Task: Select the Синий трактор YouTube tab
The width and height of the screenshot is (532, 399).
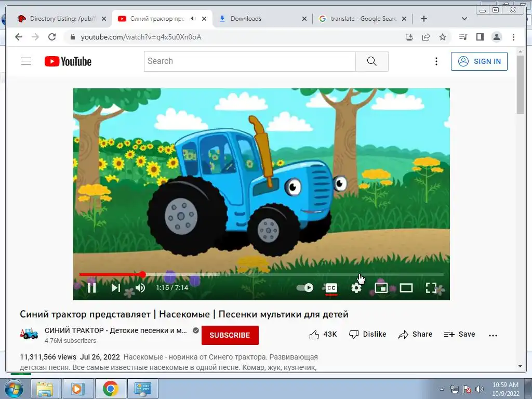Action: coord(157,19)
